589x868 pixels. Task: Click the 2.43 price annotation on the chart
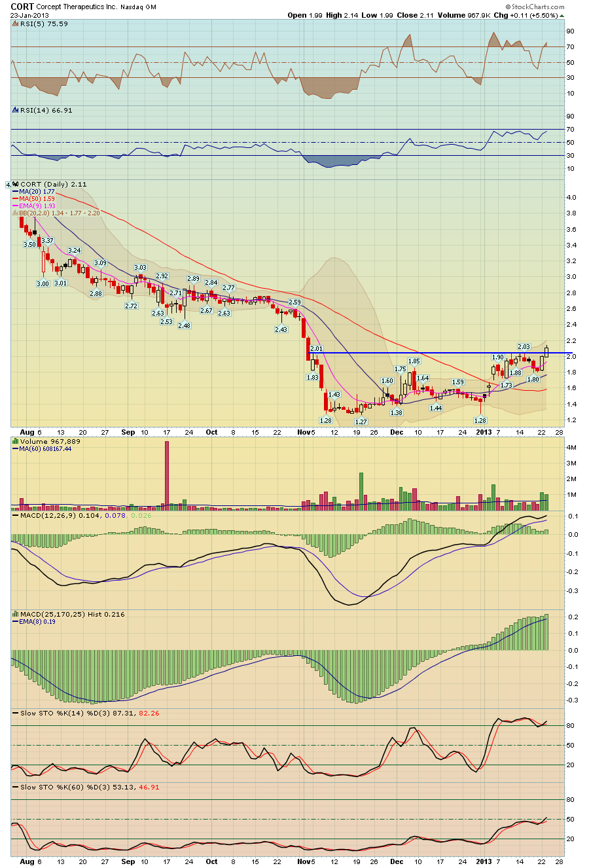[x=281, y=329]
